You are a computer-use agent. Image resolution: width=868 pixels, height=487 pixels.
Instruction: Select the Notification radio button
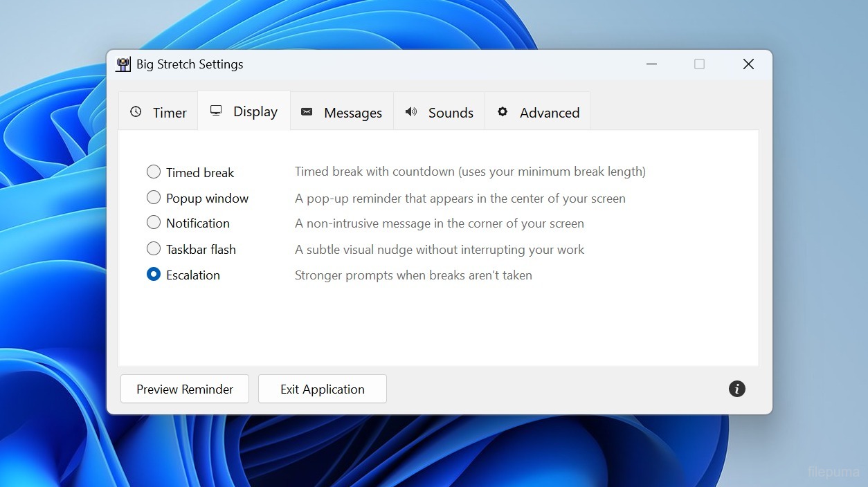coord(154,223)
